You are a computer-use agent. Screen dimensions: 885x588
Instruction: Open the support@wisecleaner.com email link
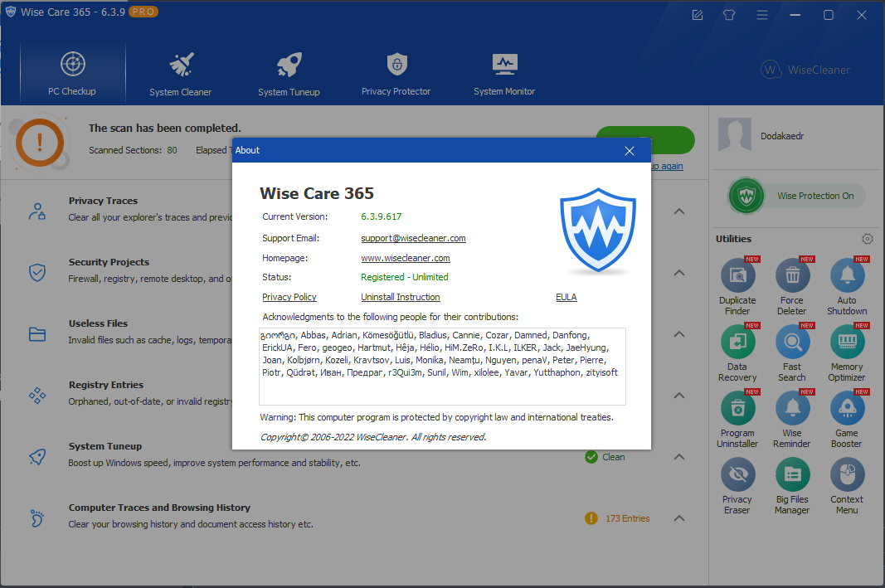coord(413,238)
